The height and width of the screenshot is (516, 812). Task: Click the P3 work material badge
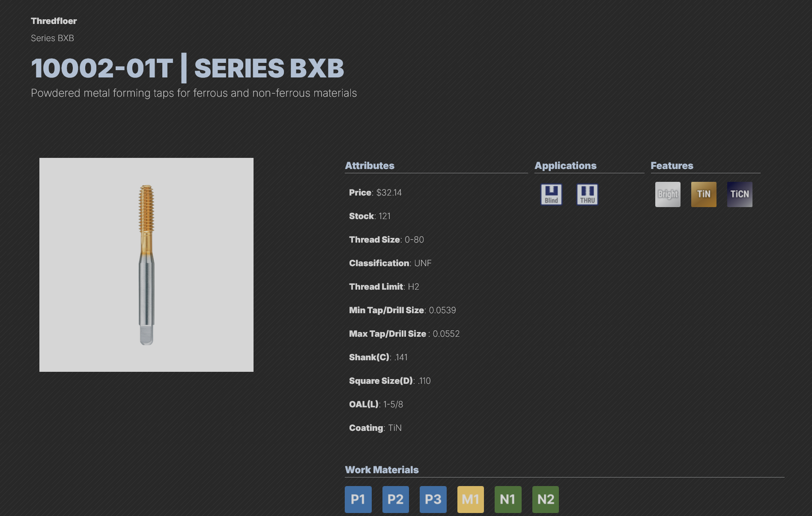pyautogui.click(x=433, y=499)
